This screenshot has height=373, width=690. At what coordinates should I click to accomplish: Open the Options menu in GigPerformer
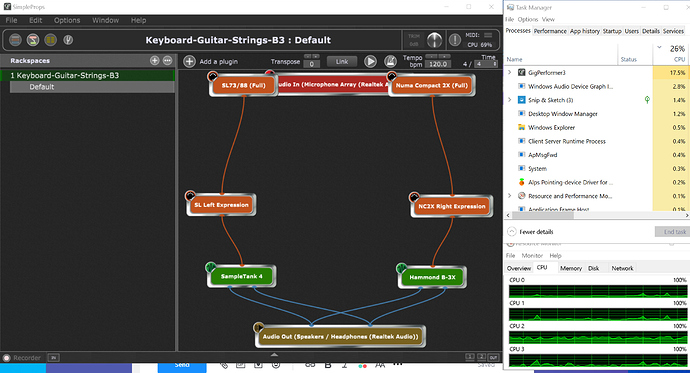pos(67,20)
